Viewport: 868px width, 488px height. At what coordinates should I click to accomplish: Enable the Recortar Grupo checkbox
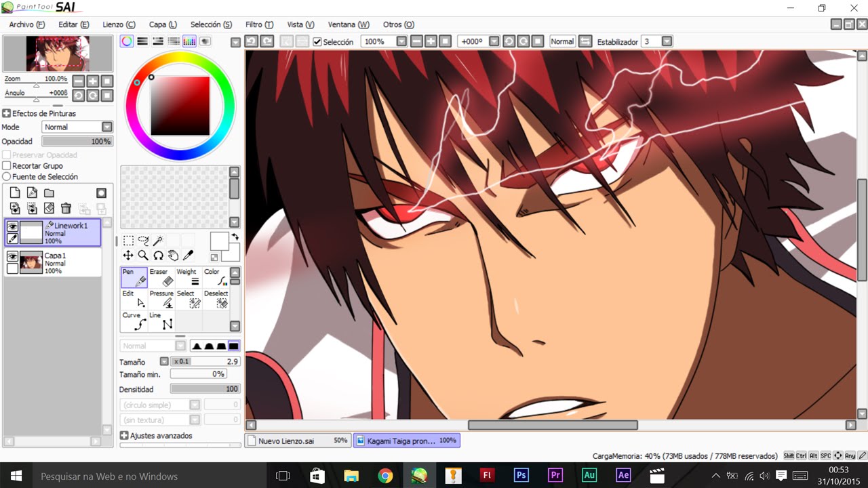[x=7, y=165]
